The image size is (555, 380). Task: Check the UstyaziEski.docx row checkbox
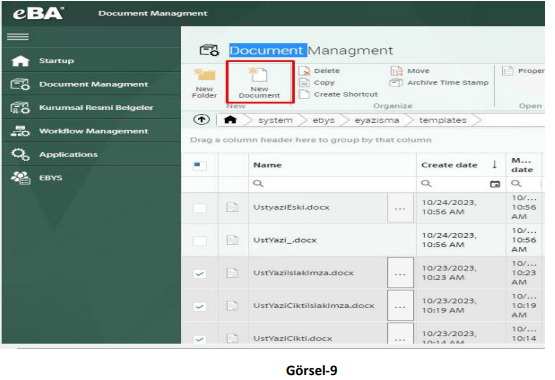[x=200, y=208]
